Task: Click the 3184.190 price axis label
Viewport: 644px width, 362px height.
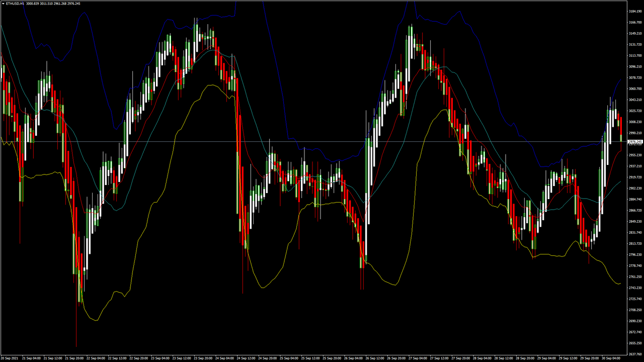Action: (x=635, y=11)
